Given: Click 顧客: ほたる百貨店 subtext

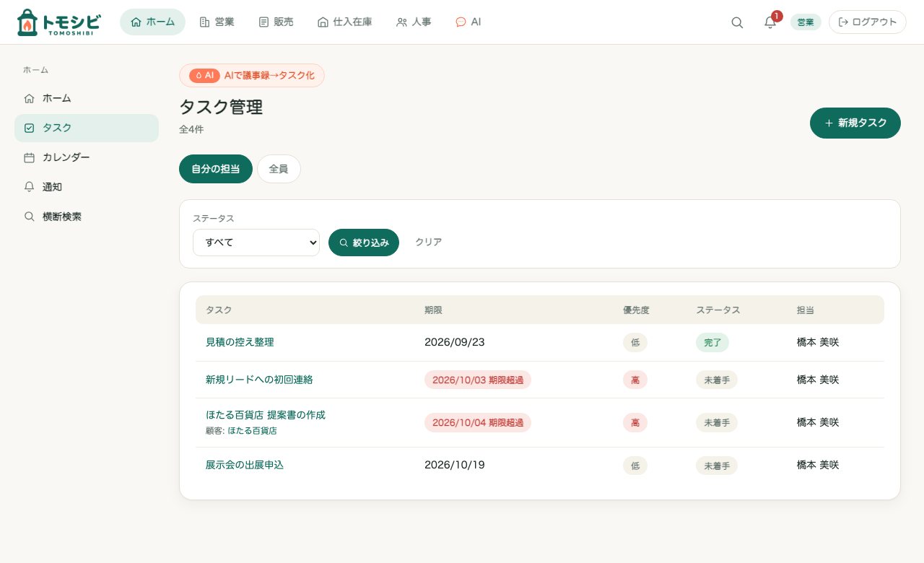Looking at the screenshot, I should (241, 431).
